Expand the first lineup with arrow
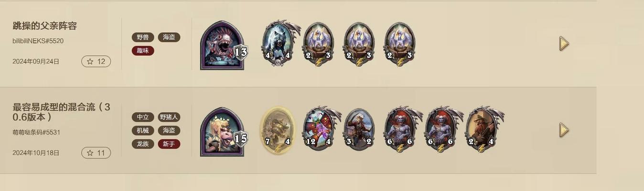The height and width of the screenshot is (191, 644). pyautogui.click(x=564, y=43)
